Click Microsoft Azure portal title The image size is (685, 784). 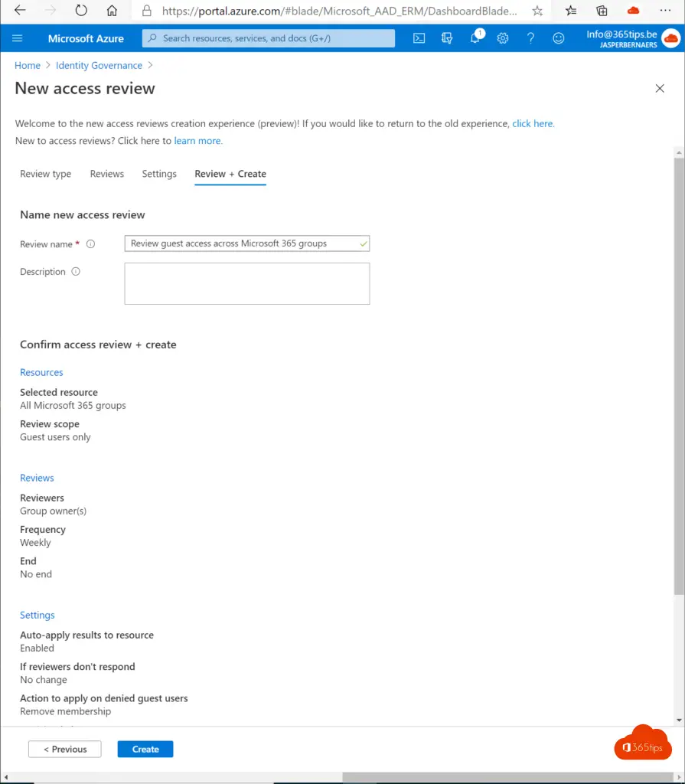(86, 38)
